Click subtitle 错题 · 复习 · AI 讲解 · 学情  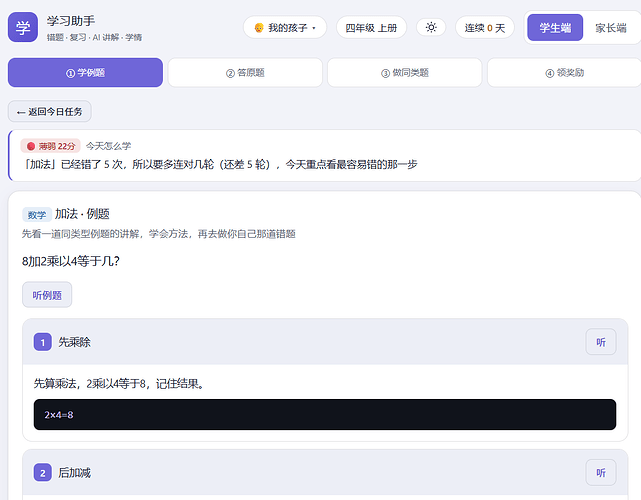(94, 37)
